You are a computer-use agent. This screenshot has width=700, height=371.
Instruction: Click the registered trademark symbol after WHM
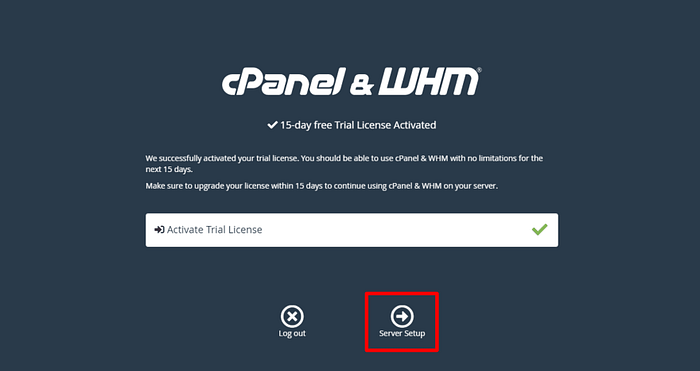click(x=479, y=70)
